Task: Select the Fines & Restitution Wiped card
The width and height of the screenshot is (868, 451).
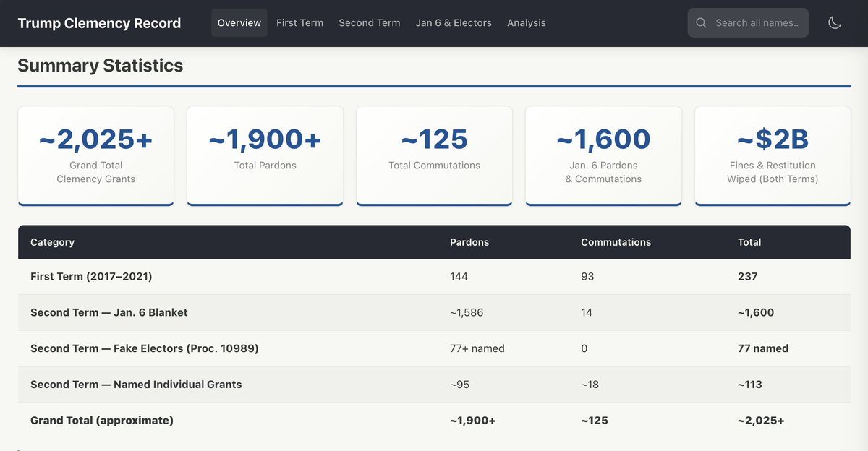Action: pos(773,155)
